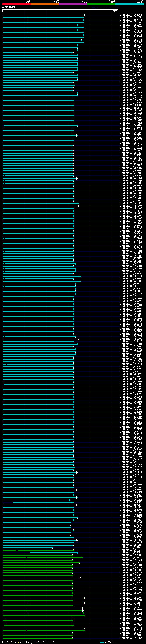Select hit UniRef100_Q1EG93

click(x=131, y=411)
